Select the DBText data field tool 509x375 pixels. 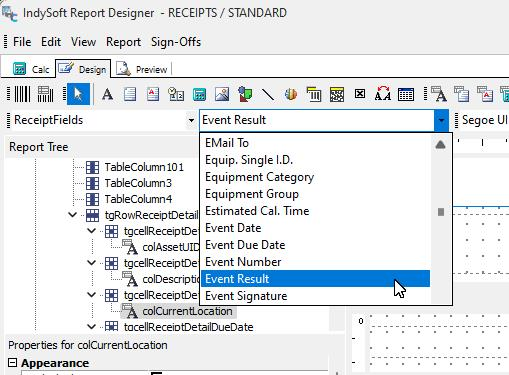click(439, 94)
